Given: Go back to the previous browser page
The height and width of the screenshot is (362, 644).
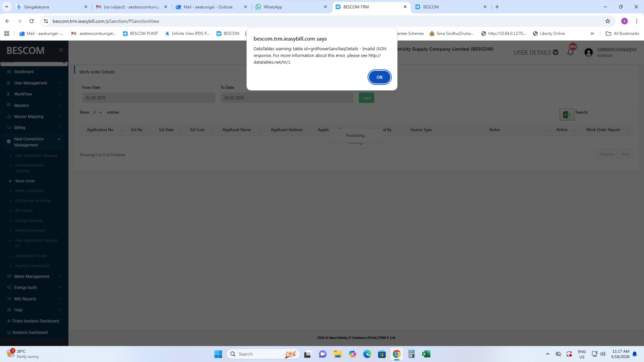Looking at the screenshot, I should [x=7, y=21].
